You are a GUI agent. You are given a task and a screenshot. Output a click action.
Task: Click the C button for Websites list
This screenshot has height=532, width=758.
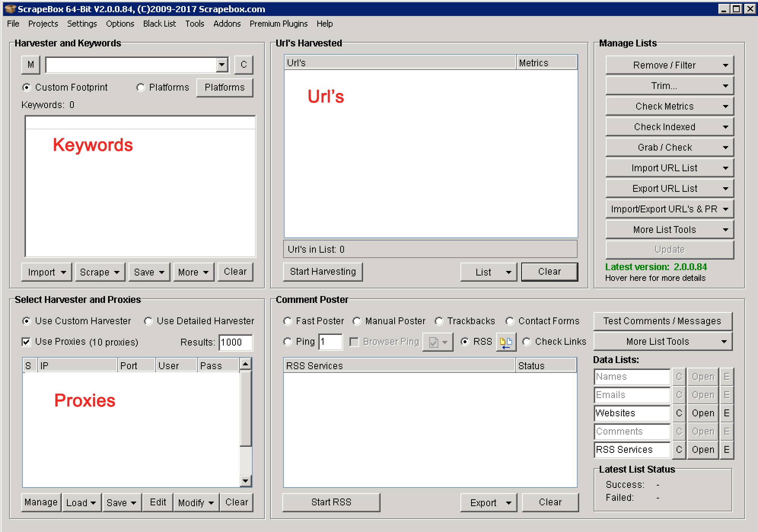[679, 413]
